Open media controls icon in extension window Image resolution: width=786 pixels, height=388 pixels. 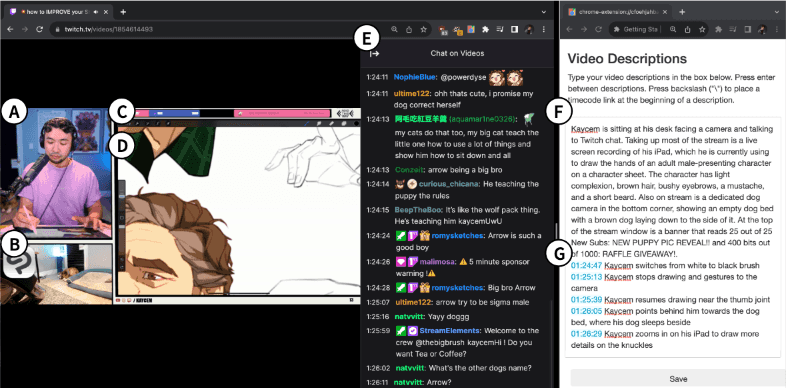pyautogui.click(x=733, y=30)
